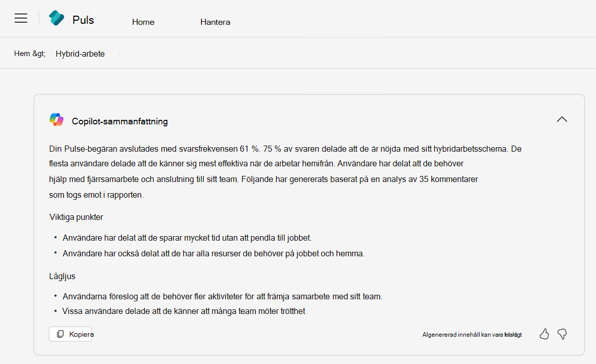This screenshot has width=596, height=364.
Task: Select the Hybrid-arbete breadcrumb item
Action: tap(80, 54)
